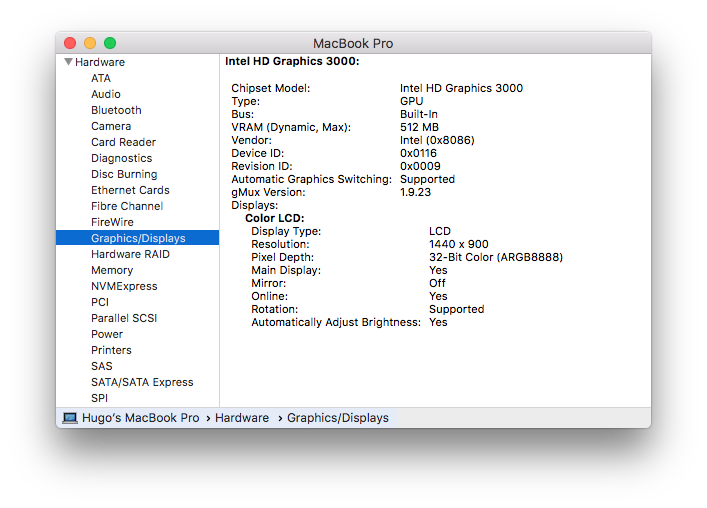Select the Hardware category heading
The image size is (707, 508).
coord(100,62)
